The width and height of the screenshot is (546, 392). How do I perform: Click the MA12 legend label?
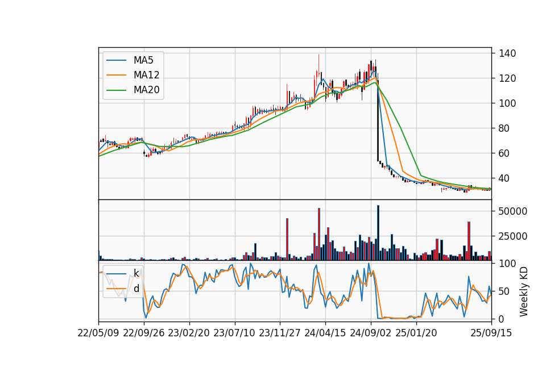tap(146, 75)
